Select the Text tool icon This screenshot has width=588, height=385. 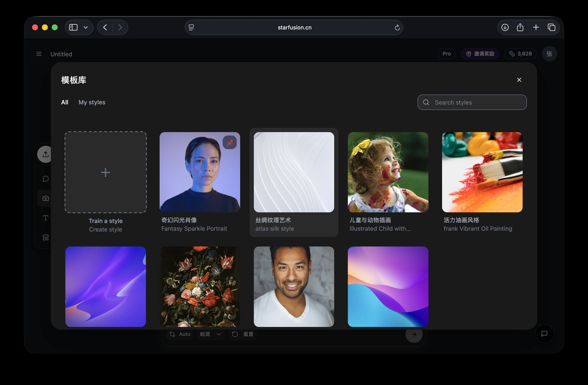pos(46,218)
